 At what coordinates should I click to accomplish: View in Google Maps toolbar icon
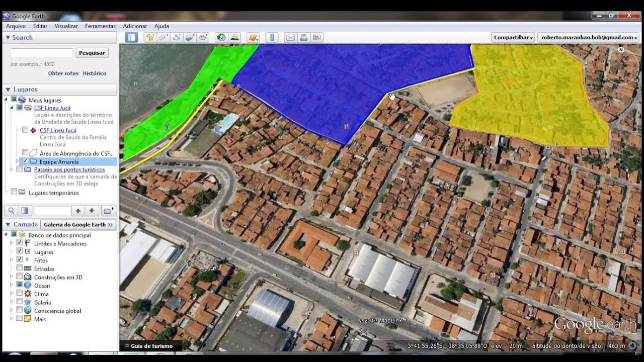pyautogui.click(x=316, y=37)
